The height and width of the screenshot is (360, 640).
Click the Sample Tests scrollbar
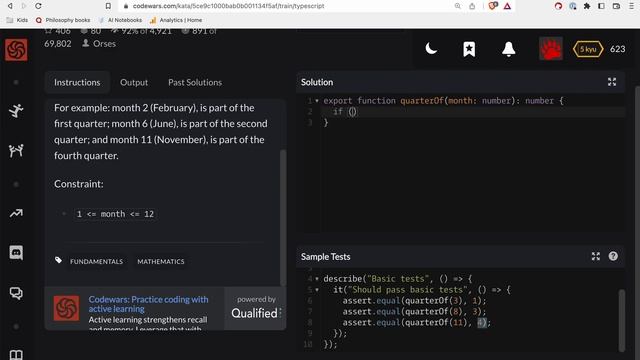(x=621, y=320)
